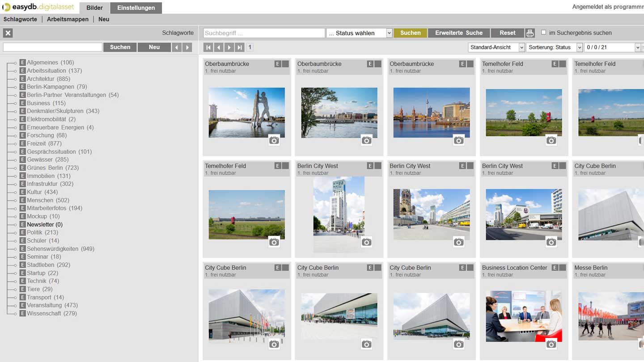
Task: Switch to the Bilder tab
Action: 95,8
